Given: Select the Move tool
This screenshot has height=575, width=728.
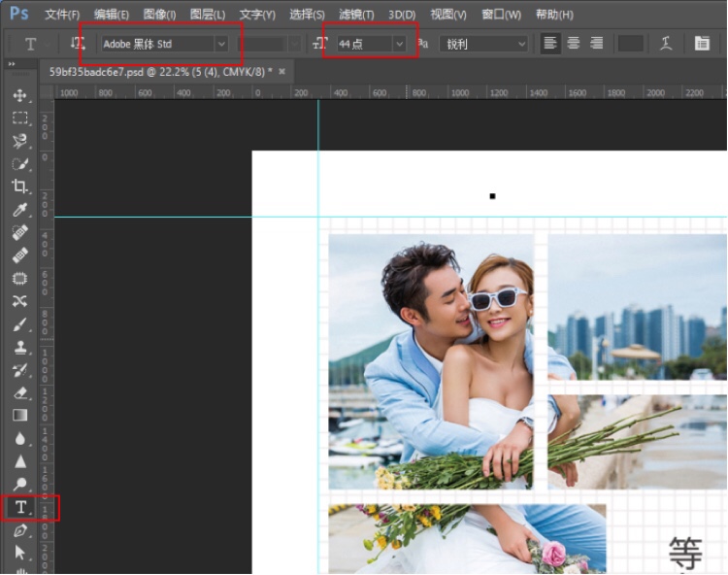Looking at the screenshot, I should click(x=19, y=95).
